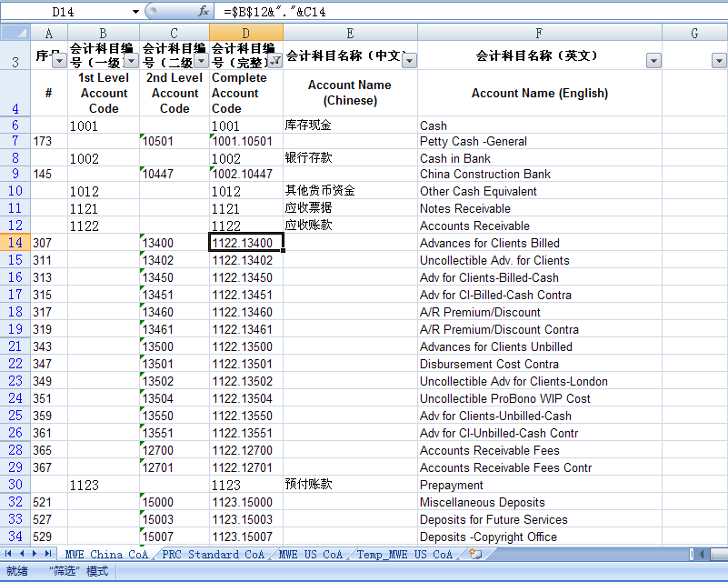Open the Name Box dropdown arrow
728x582 pixels.
tap(136, 12)
